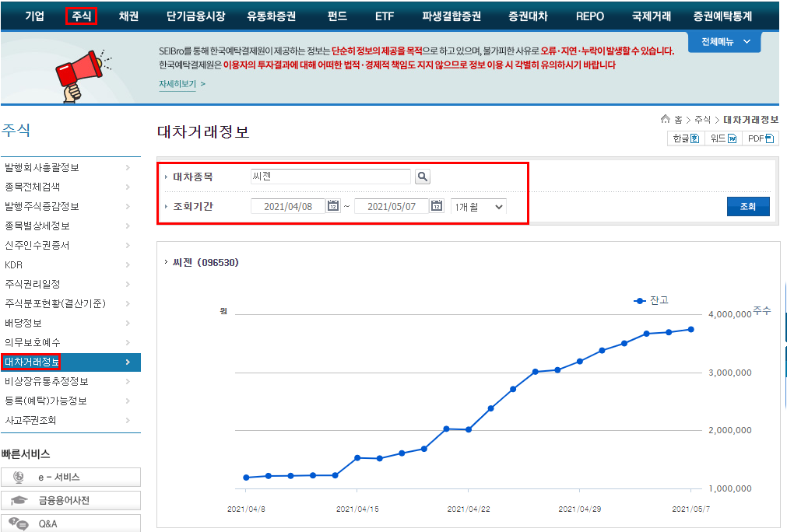Select 의무보호예수 in sidebar

pos(33,342)
